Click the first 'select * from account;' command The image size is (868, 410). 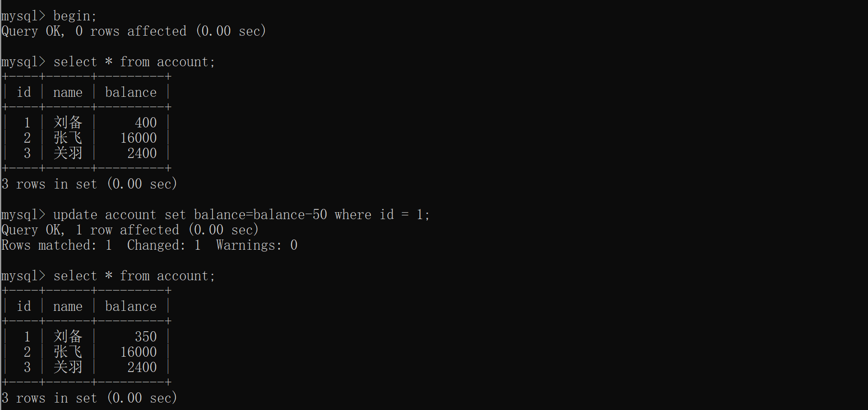click(x=134, y=62)
